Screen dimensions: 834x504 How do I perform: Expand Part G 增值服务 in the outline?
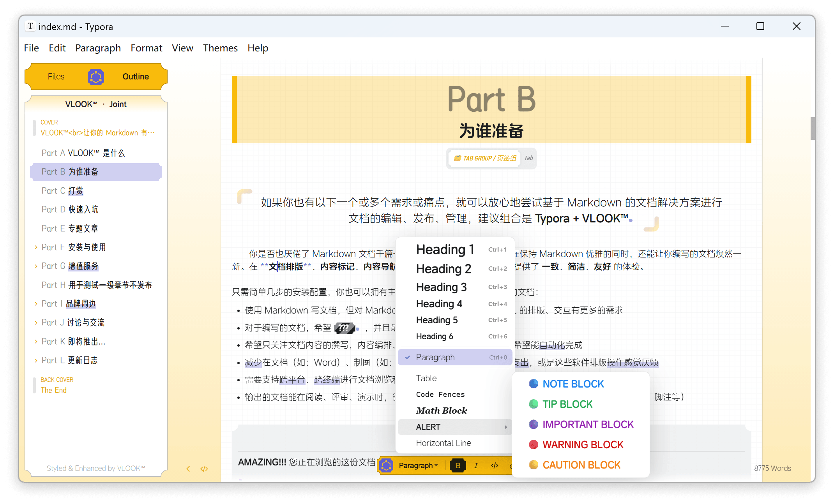tap(36, 266)
